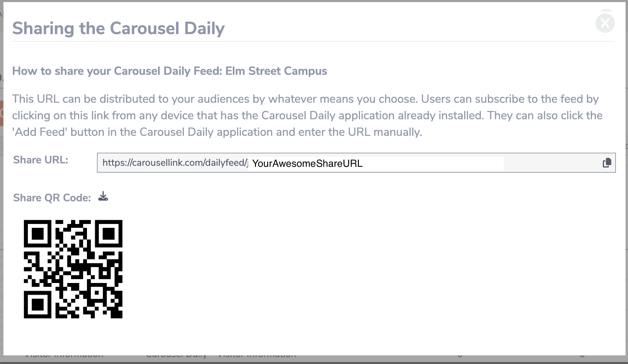Click the YourAwesomeShareURL text
628x364 pixels.
307,163
